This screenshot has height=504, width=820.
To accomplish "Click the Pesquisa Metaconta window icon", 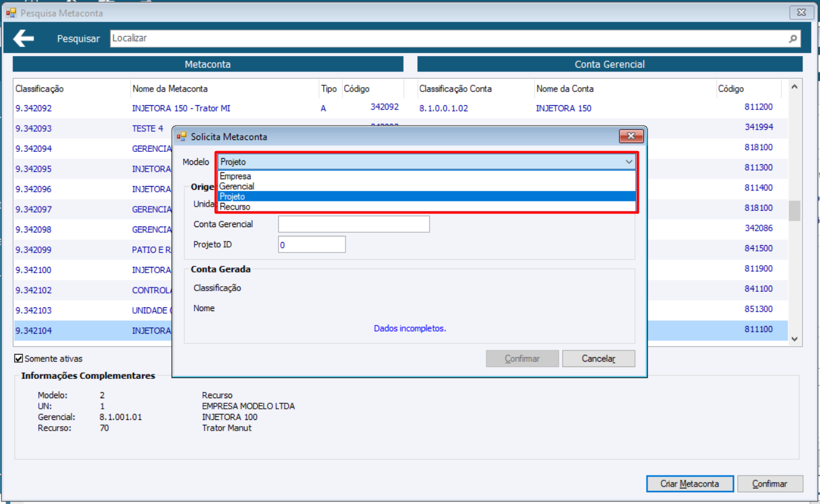I will point(11,12).
